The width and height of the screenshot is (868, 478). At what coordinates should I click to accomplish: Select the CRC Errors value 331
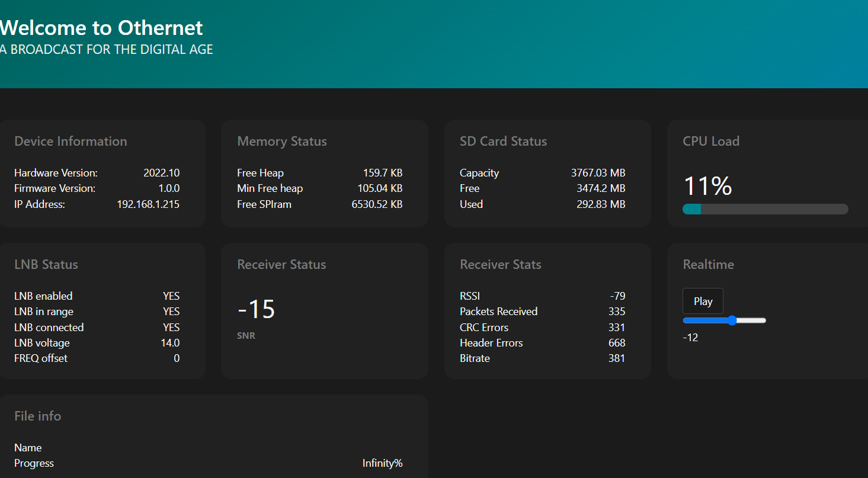617,328
